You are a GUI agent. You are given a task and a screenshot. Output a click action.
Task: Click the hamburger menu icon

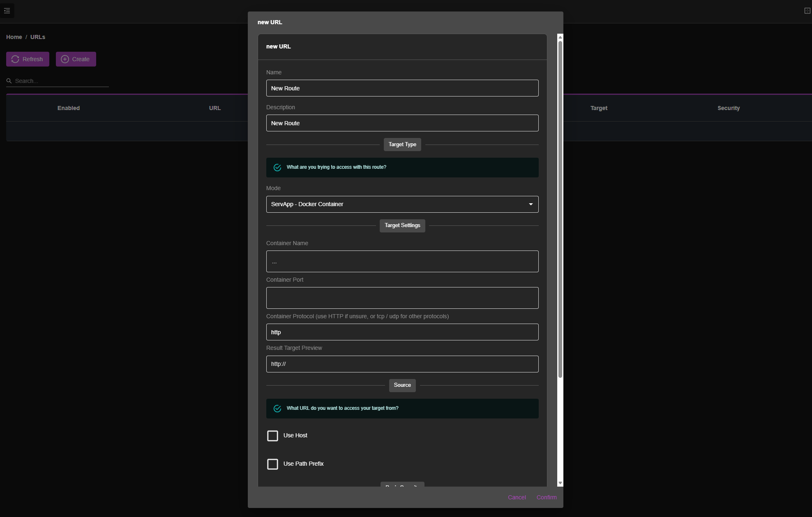pyautogui.click(x=7, y=11)
